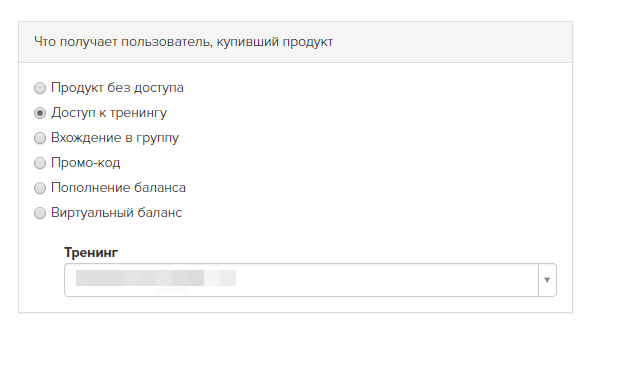
Task: Click the gray header bar beside the title
Action: 452,42
